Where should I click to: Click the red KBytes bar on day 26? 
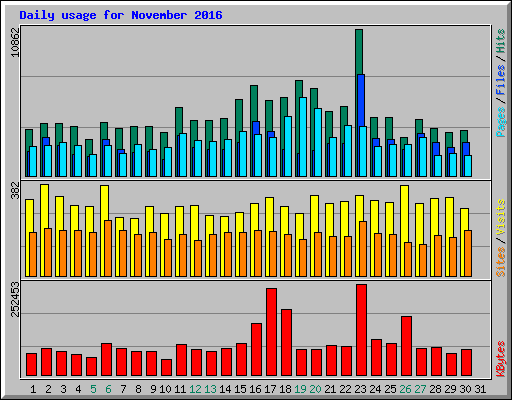[x=406, y=346]
